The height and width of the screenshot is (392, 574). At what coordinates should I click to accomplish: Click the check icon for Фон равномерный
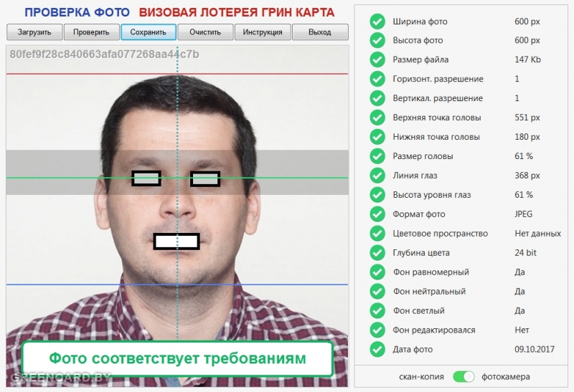coord(377,272)
